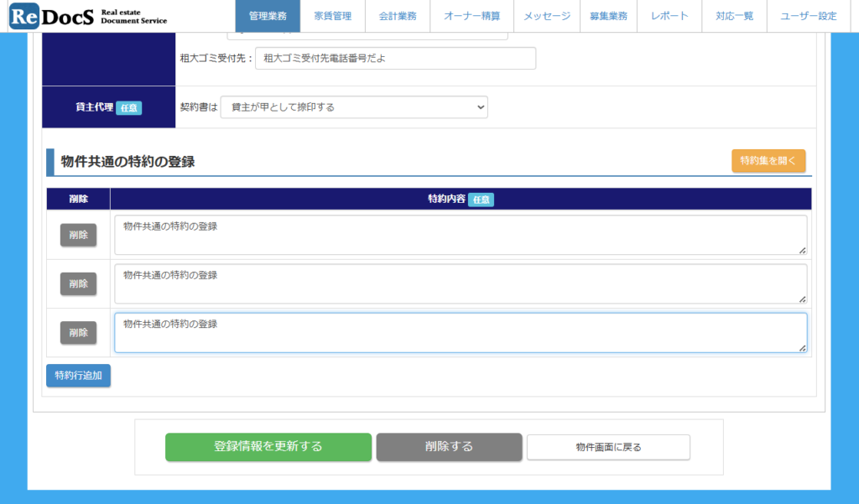Switch to the 家賃管理 tab
This screenshot has height=504, width=859.
pos(332,16)
